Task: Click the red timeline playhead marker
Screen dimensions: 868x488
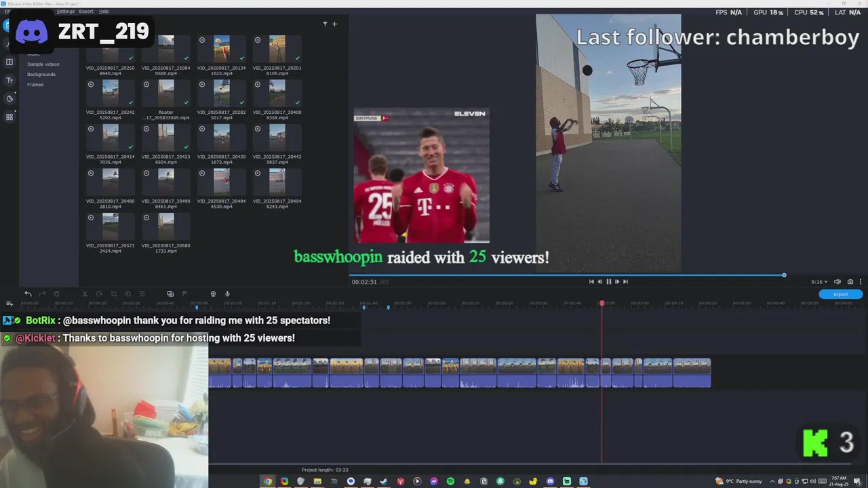Action: click(x=601, y=303)
